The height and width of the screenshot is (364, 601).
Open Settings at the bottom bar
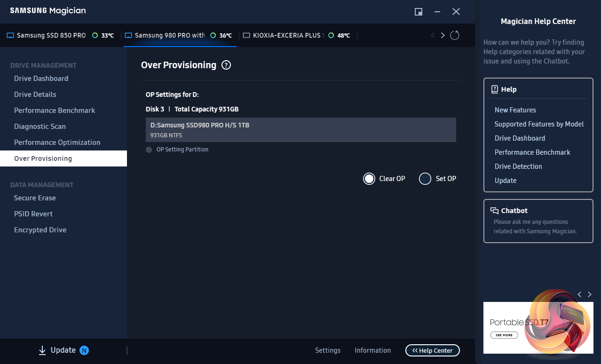[328, 350]
